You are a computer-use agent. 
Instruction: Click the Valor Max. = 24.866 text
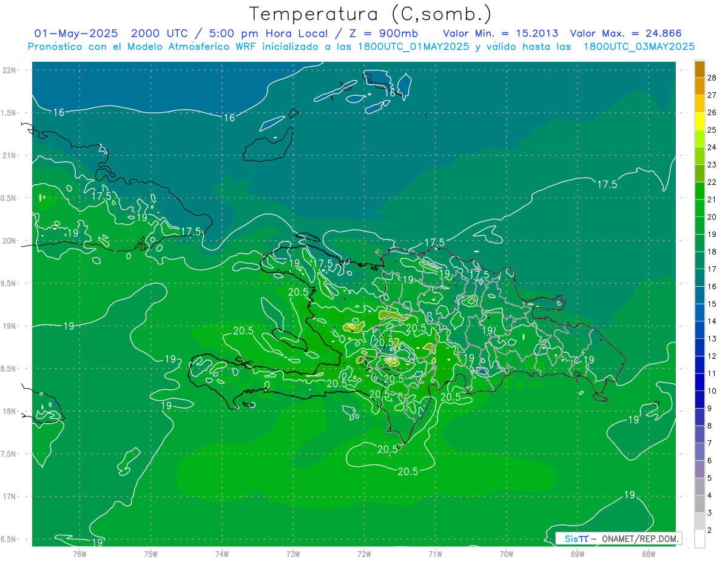(x=626, y=33)
